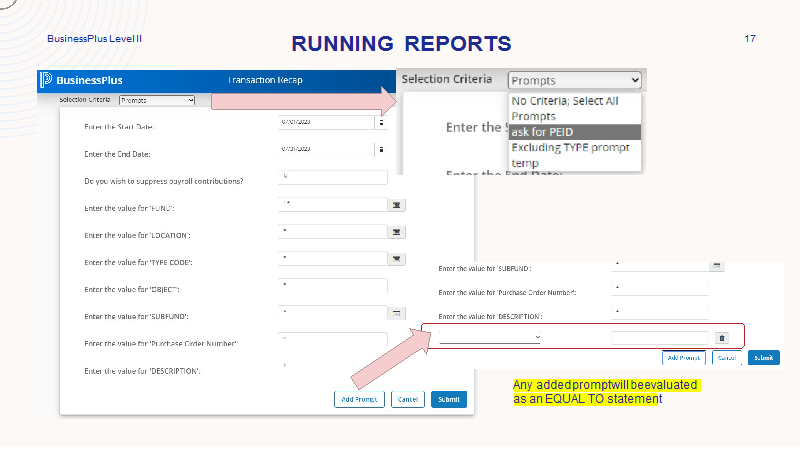Open the End Date calendar picker

coord(381,149)
